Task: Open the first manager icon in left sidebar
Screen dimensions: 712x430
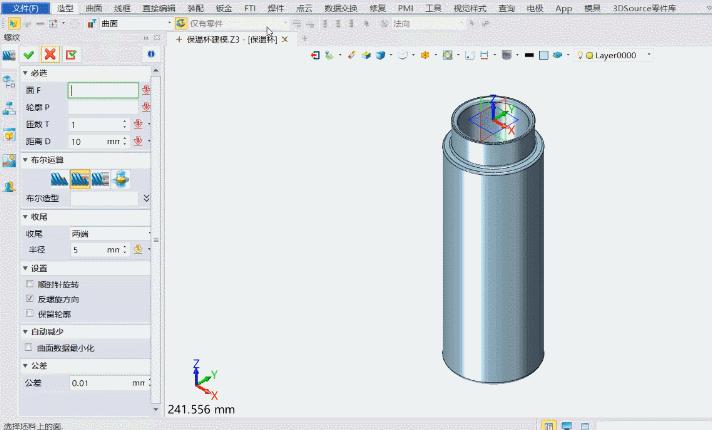Action: click(9, 82)
